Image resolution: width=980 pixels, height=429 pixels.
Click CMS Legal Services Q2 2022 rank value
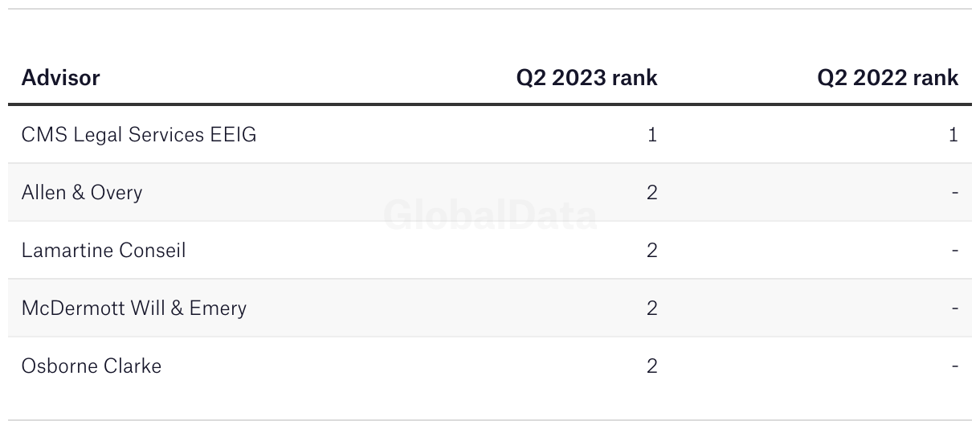953,135
